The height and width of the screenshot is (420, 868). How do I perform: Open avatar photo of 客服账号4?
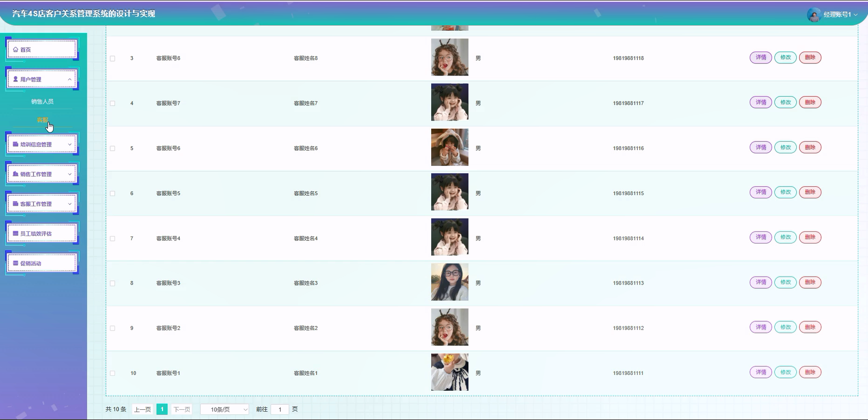450,237
